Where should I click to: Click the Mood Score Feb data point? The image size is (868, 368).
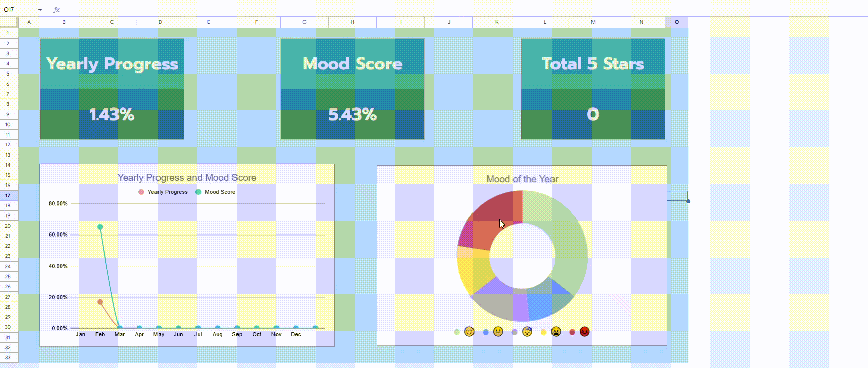pyautogui.click(x=100, y=227)
